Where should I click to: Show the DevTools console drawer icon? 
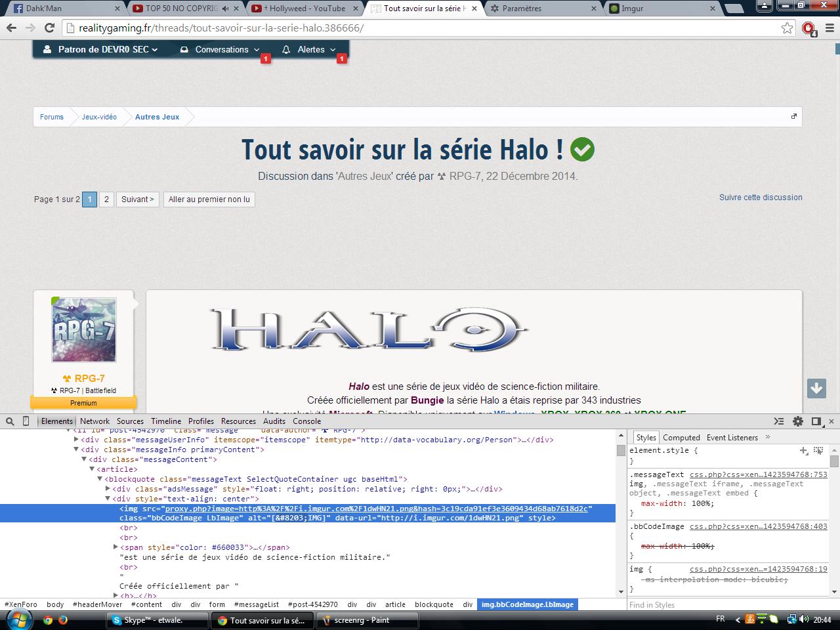pyautogui.click(x=779, y=421)
